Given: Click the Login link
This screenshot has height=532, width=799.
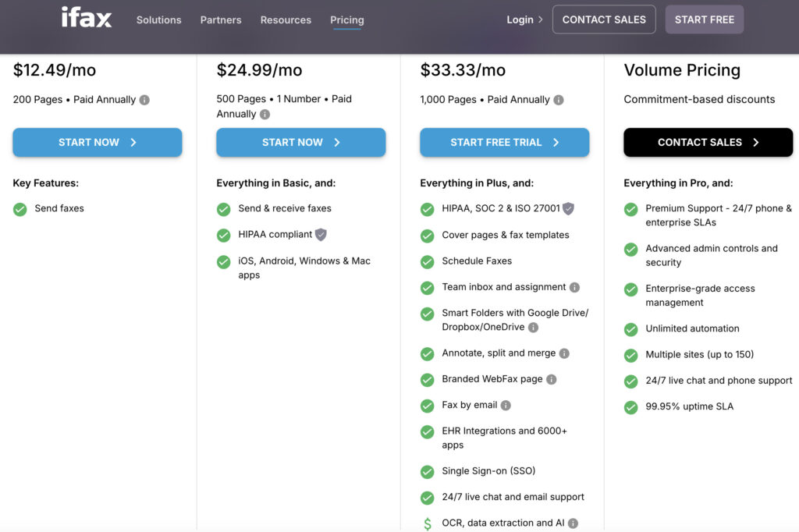Looking at the screenshot, I should [x=524, y=20].
